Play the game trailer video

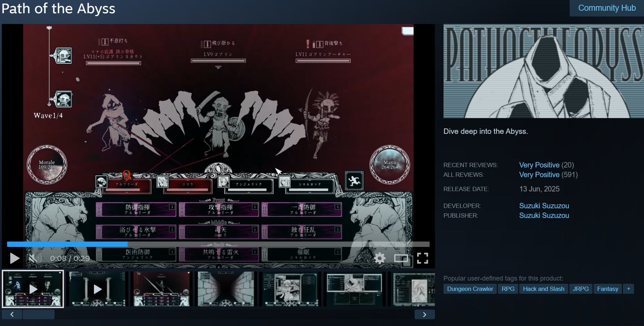click(x=14, y=258)
